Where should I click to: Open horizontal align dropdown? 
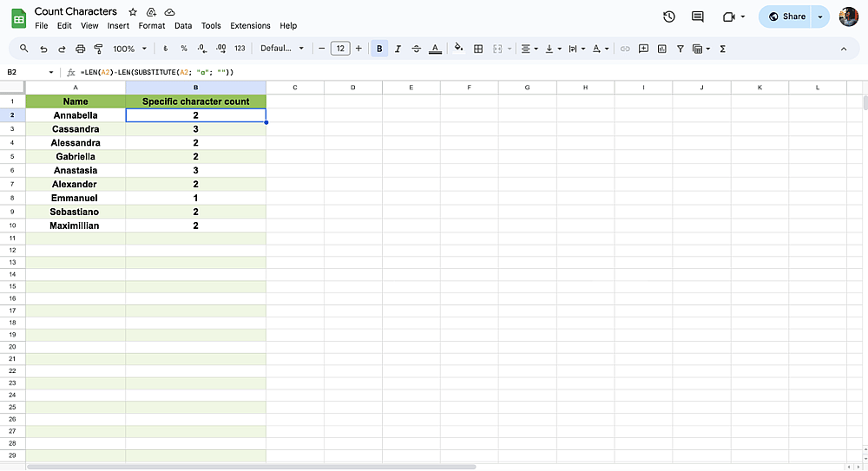point(529,49)
